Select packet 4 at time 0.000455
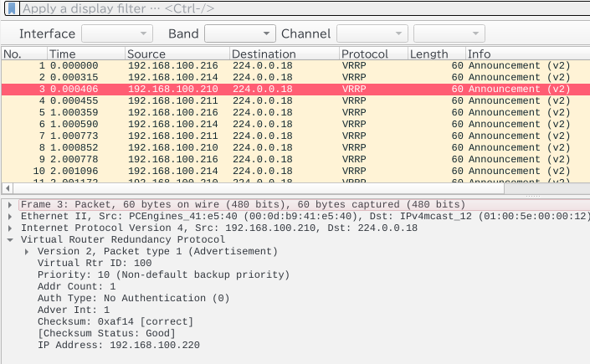 (x=295, y=100)
